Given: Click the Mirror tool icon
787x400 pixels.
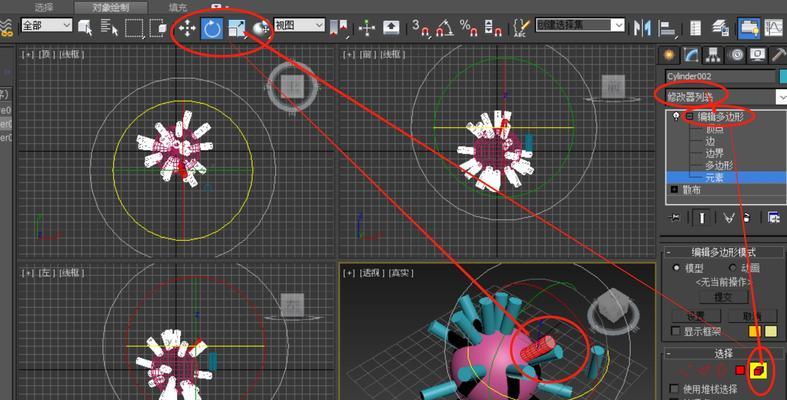Looking at the screenshot, I should (x=642, y=28).
